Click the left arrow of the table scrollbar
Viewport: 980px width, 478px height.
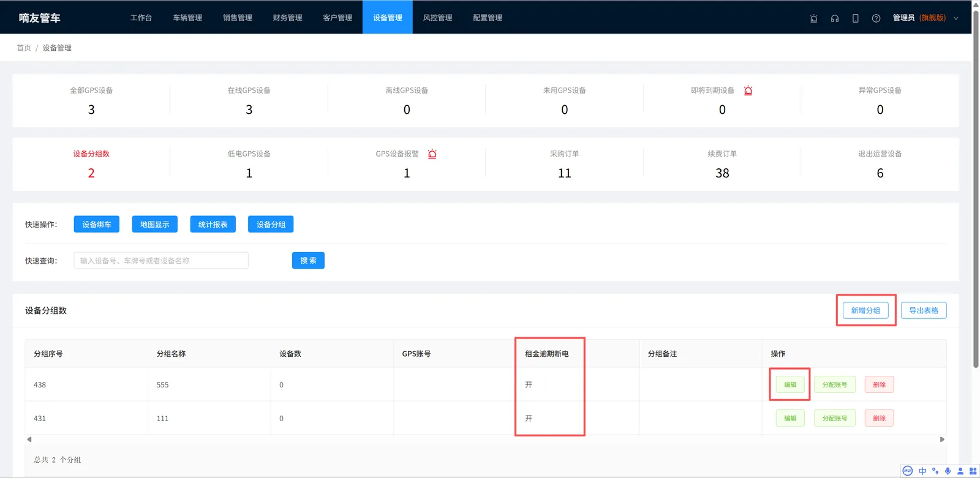point(29,439)
